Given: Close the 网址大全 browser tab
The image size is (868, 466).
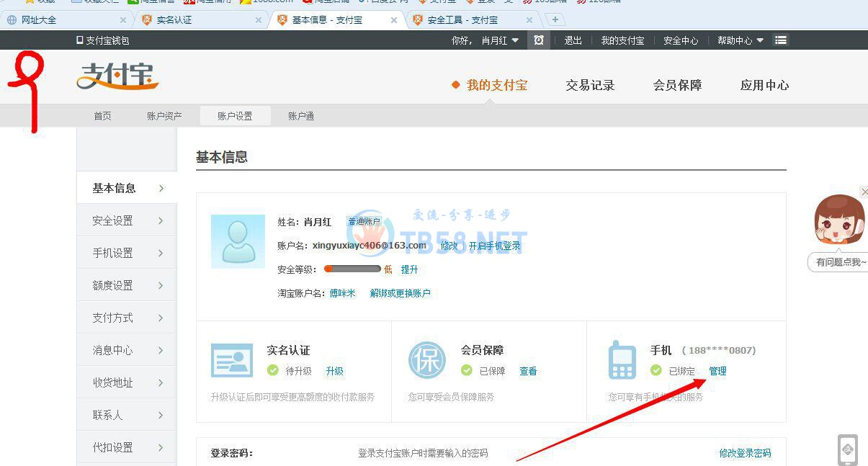Looking at the screenshot, I should [122, 20].
